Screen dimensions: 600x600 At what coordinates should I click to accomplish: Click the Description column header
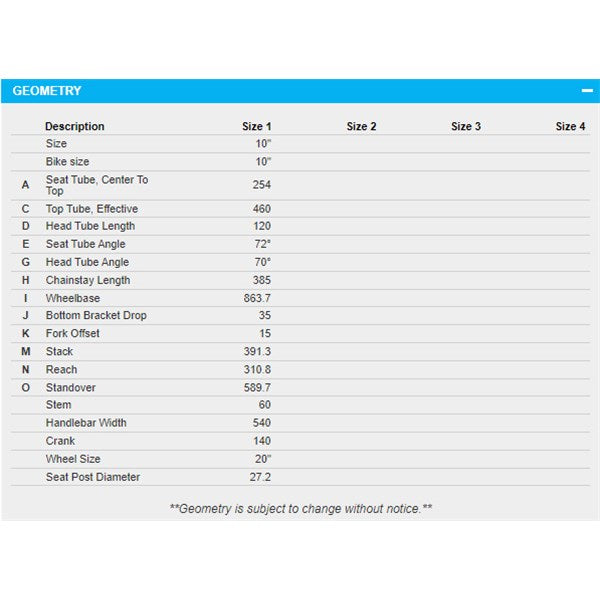(x=75, y=127)
